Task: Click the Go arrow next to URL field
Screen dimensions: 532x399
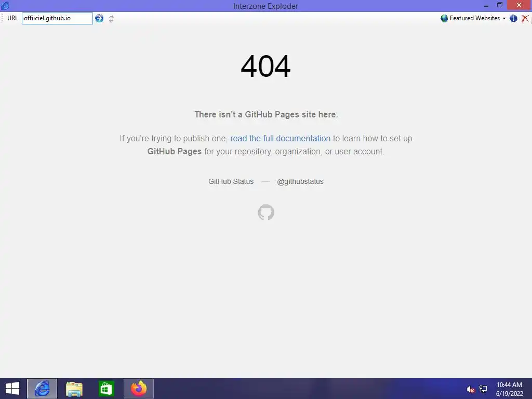Action: coord(99,18)
